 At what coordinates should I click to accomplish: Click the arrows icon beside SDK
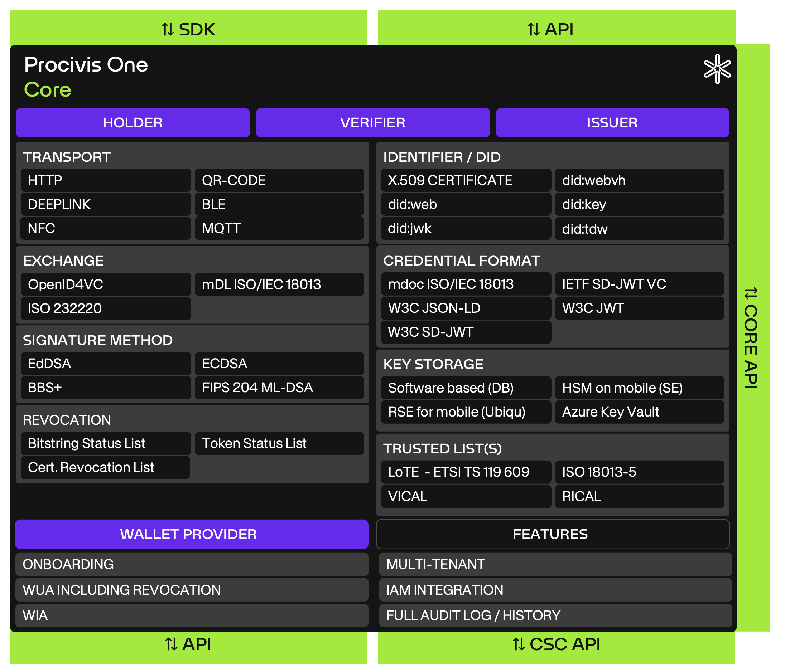(168, 30)
